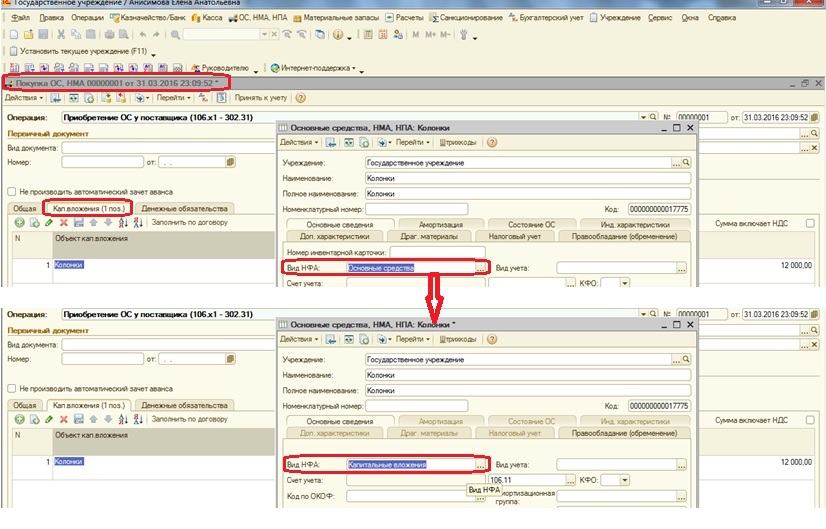
Task: Open the КФО dropdown beside the 106.11 field
Action: [625, 480]
